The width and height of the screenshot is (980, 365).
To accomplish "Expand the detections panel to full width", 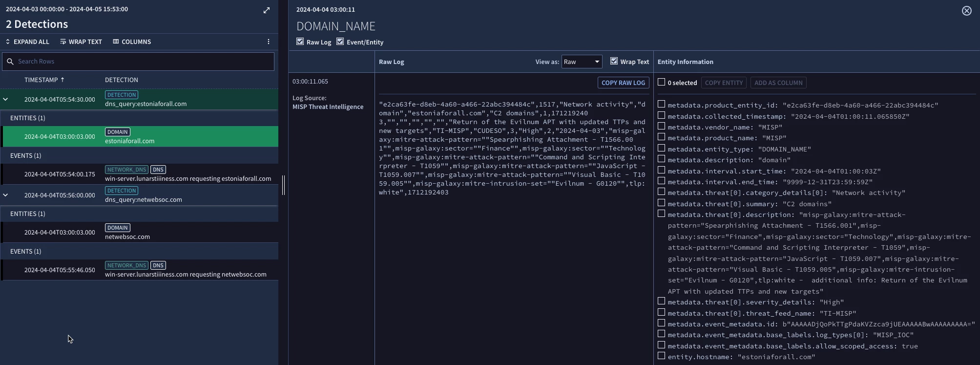I will (267, 10).
